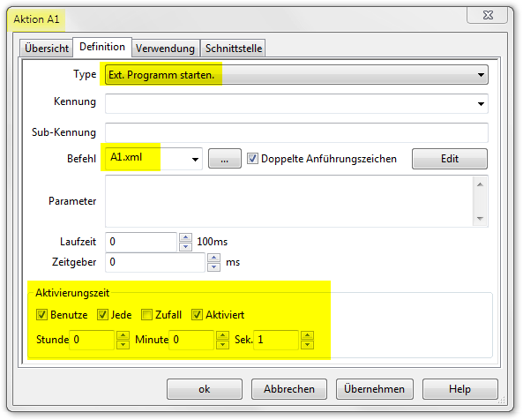This screenshot has height=420, width=523.
Task: Switch to the Übersicht tab
Action: 47,49
